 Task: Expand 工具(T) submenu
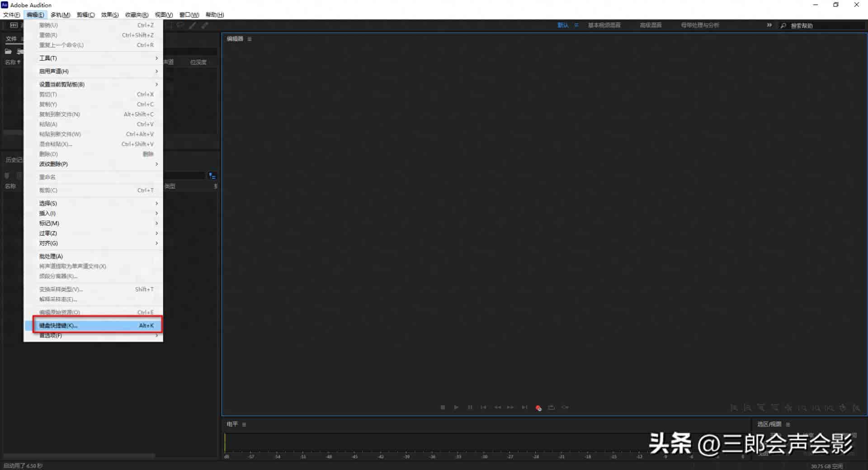pos(94,58)
